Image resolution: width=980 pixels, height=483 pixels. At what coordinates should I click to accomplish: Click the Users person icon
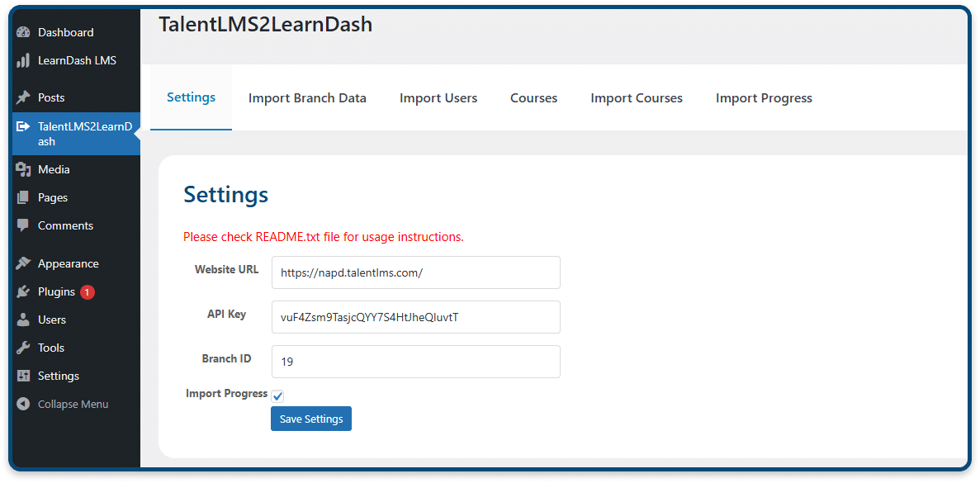coord(23,320)
